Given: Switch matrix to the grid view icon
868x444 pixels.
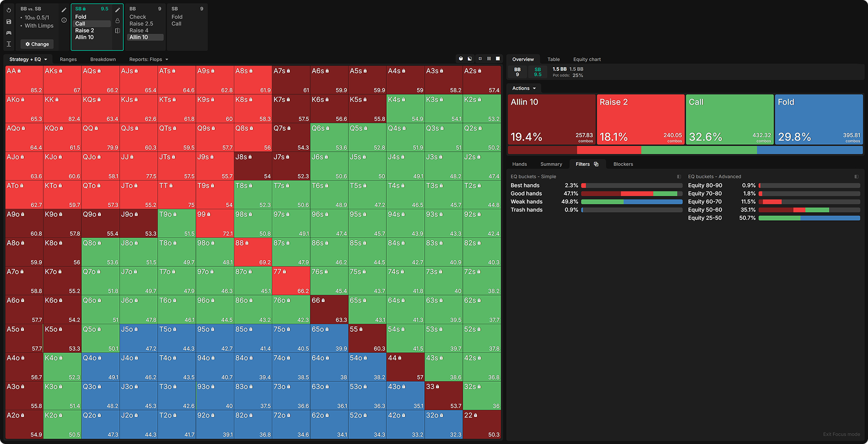Looking at the screenshot, I should tap(489, 59).
